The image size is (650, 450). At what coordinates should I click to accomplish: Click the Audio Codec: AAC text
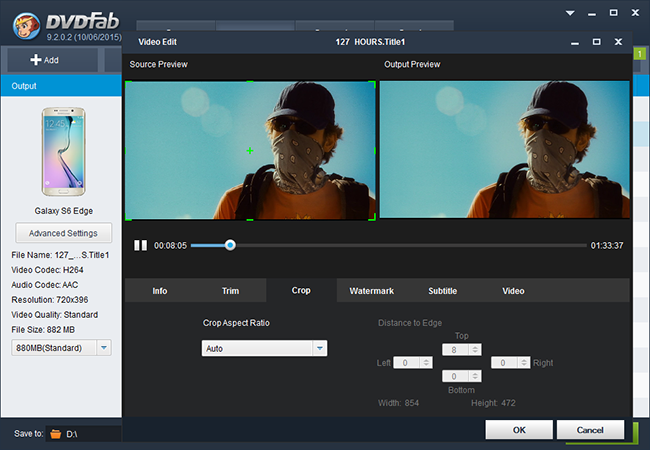[x=45, y=285]
